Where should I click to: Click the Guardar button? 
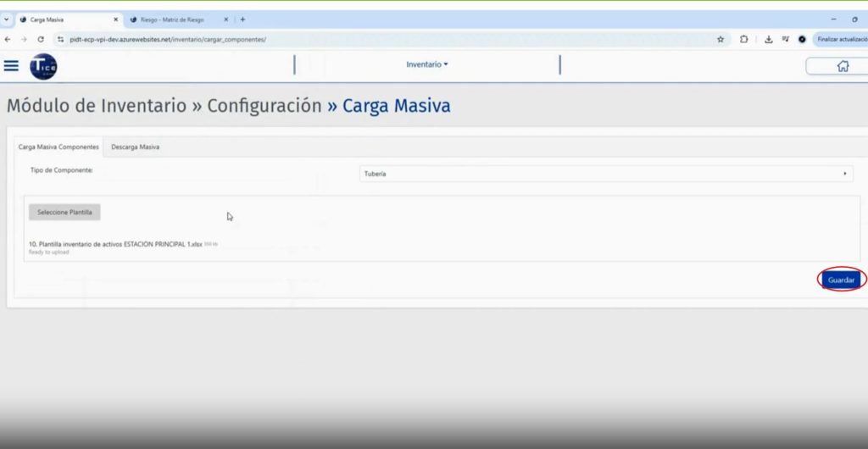coord(841,280)
